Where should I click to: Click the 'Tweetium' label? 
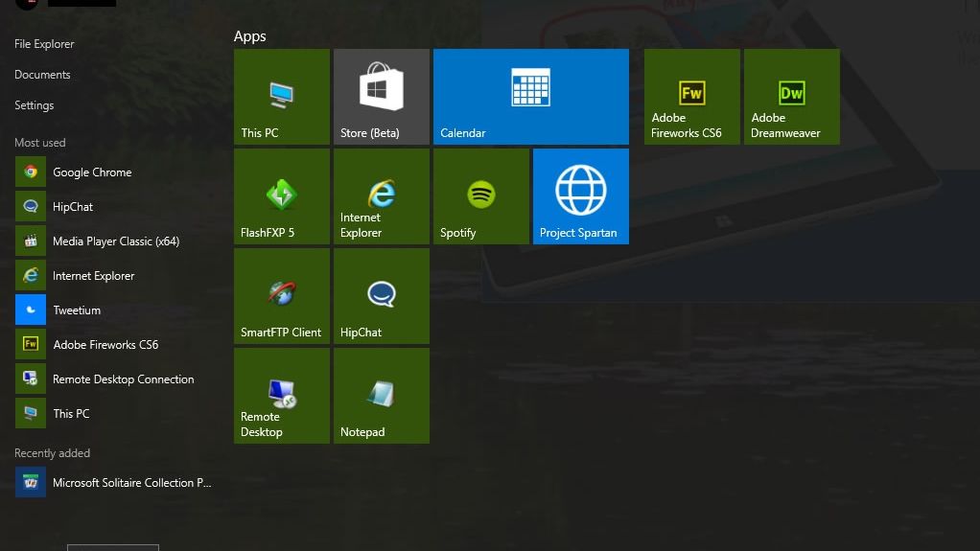(77, 310)
